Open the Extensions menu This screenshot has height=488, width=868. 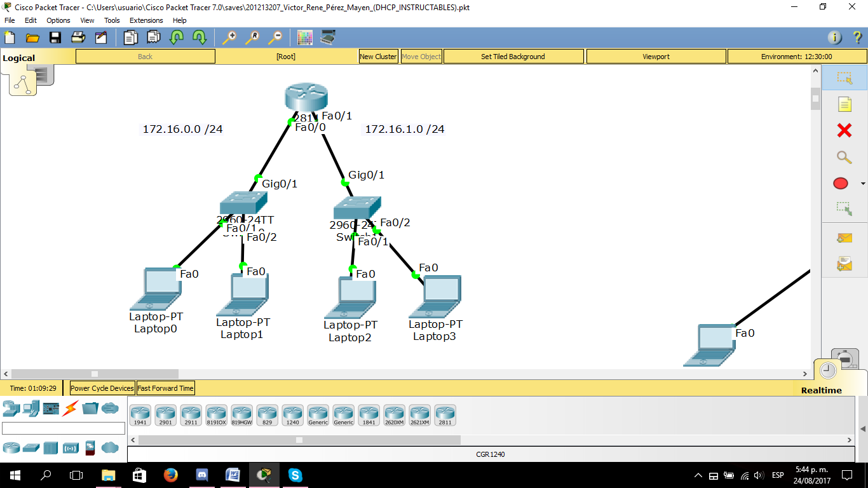tap(146, 20)
